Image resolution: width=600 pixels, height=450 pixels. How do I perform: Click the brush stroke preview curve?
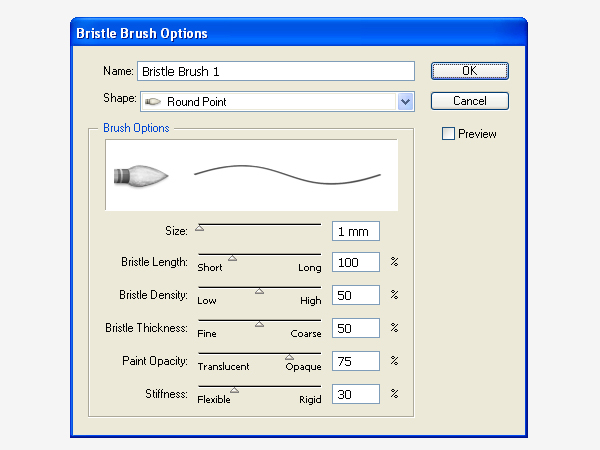coord(287,175)
